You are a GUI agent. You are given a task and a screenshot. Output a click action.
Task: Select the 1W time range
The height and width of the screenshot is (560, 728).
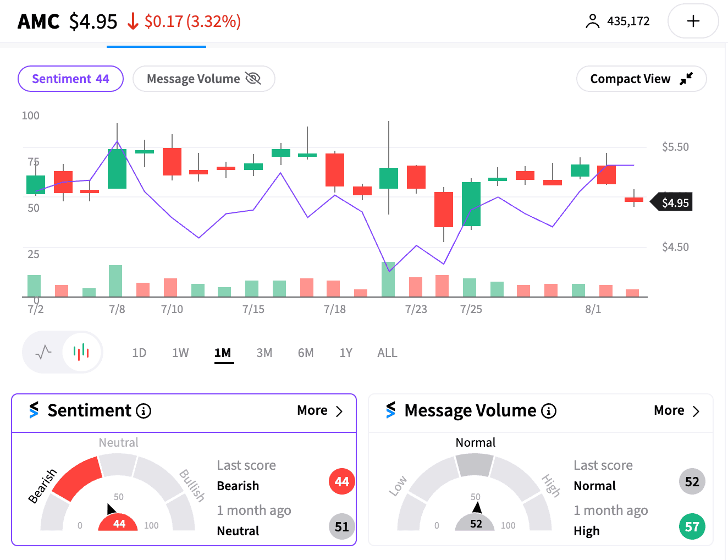[x=180, y=353]
